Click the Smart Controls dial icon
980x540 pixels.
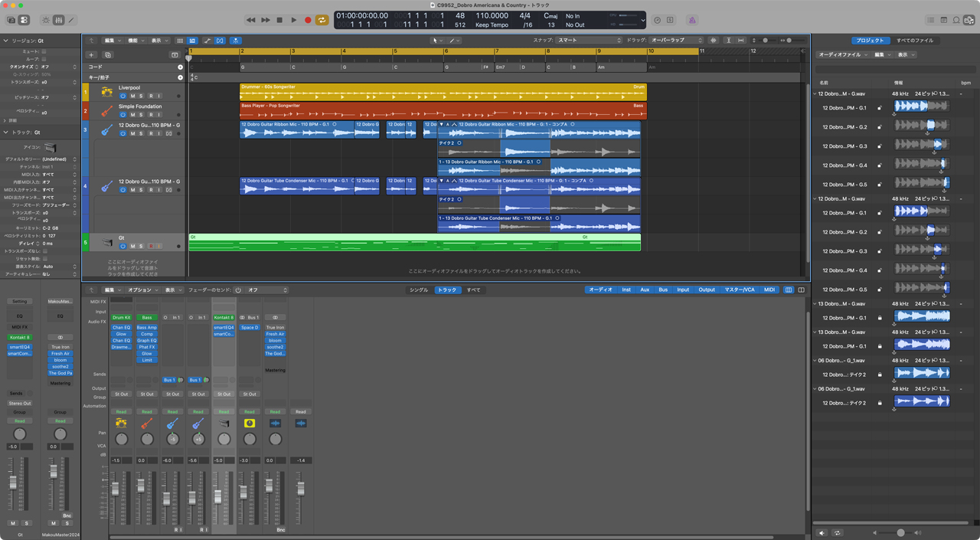click(x=45, y=20)
